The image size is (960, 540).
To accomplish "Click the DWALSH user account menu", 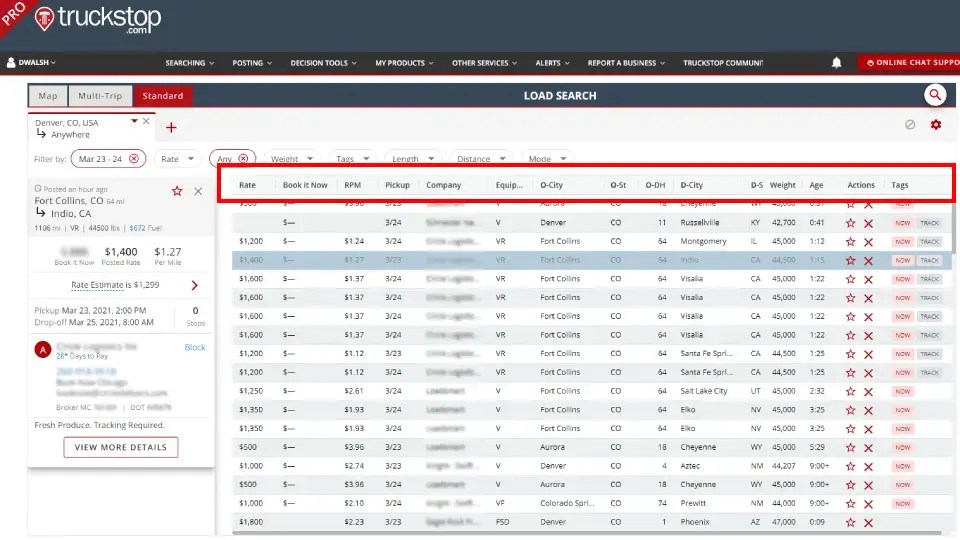I will click(x=31, y=62).
